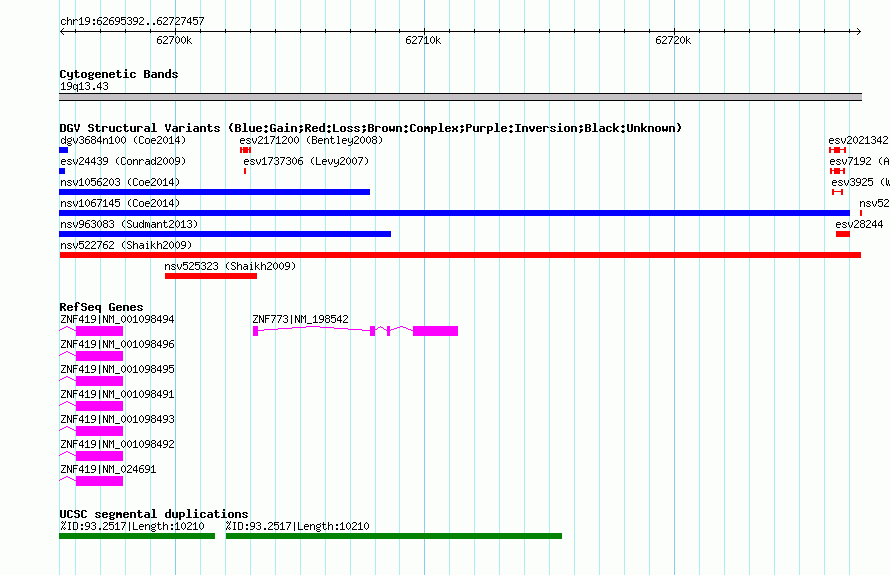Select the nsv522762 (Shaikh2009) red loss bar
This screenshot has height=575, width=890.
(x=460, y=255)
